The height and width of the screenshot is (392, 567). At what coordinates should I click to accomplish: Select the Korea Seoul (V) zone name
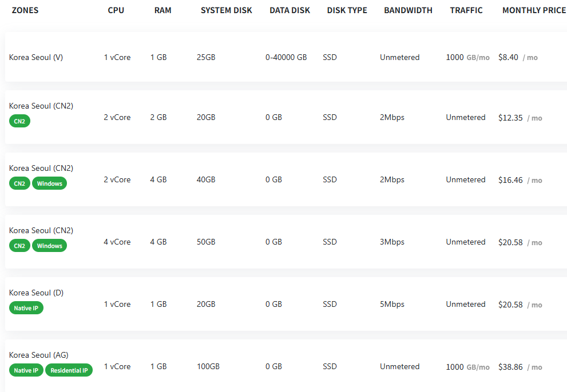(x=36, y=57)
